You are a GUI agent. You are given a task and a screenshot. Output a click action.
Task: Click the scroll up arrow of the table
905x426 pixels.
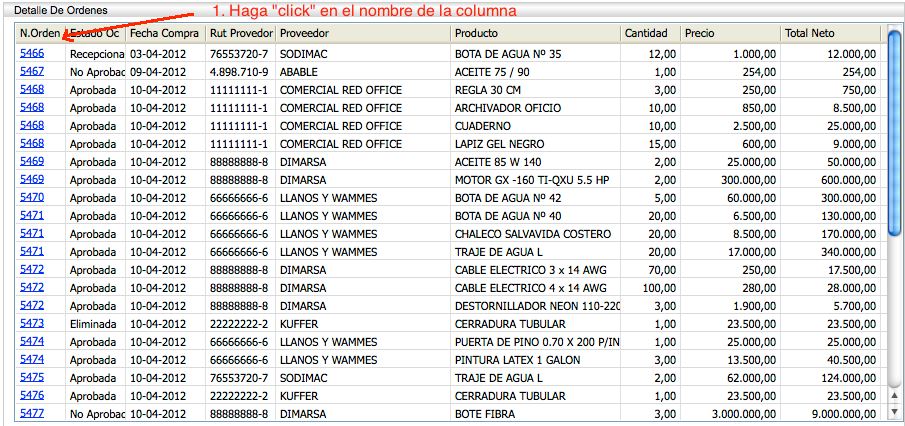[x=894, y=395]
